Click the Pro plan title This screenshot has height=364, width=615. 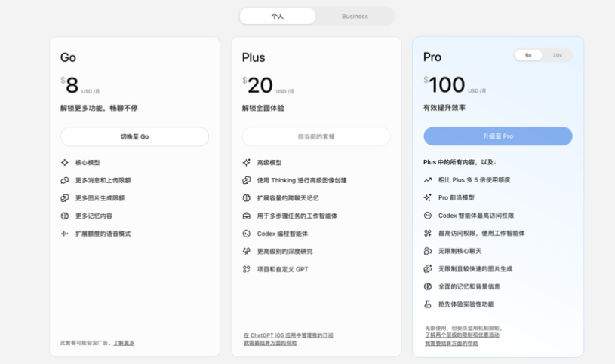tap(432, 57)
